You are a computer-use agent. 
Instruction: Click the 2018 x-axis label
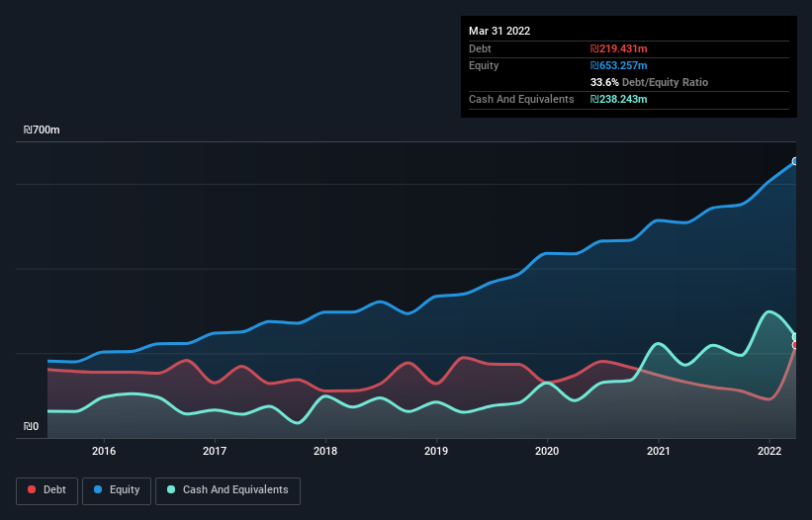pos(325,451)
